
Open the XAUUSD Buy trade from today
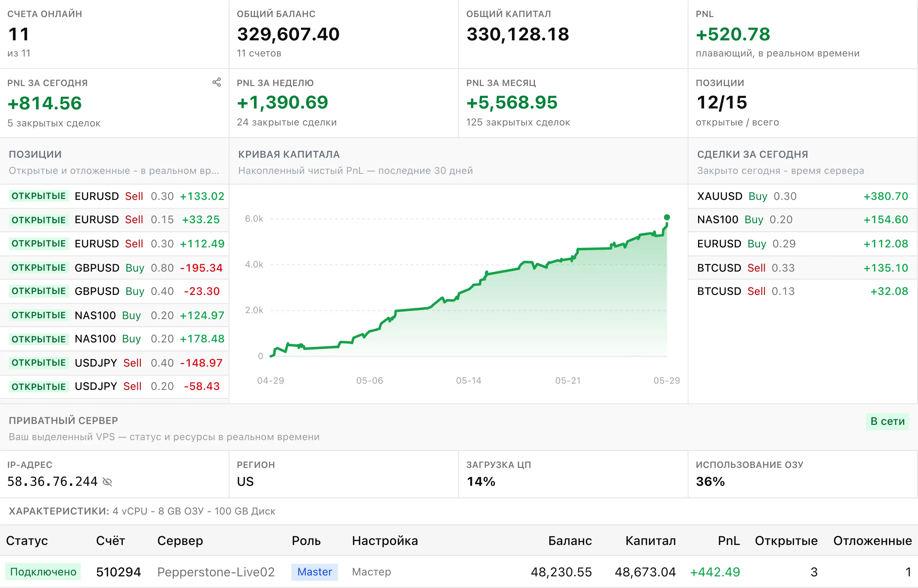point(803,196)
